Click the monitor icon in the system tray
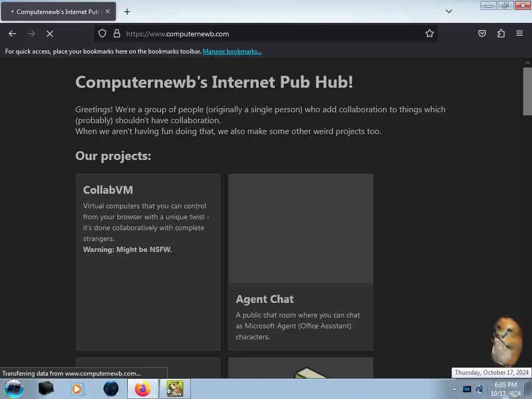Screen dimensions: 532x399 click(x=467, y=389)
